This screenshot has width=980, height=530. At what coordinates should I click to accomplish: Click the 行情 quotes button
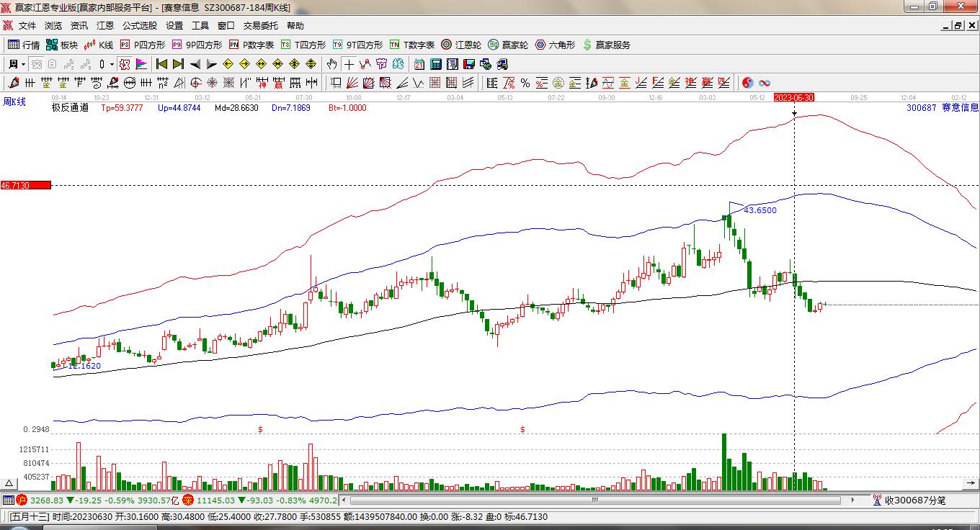24,45
